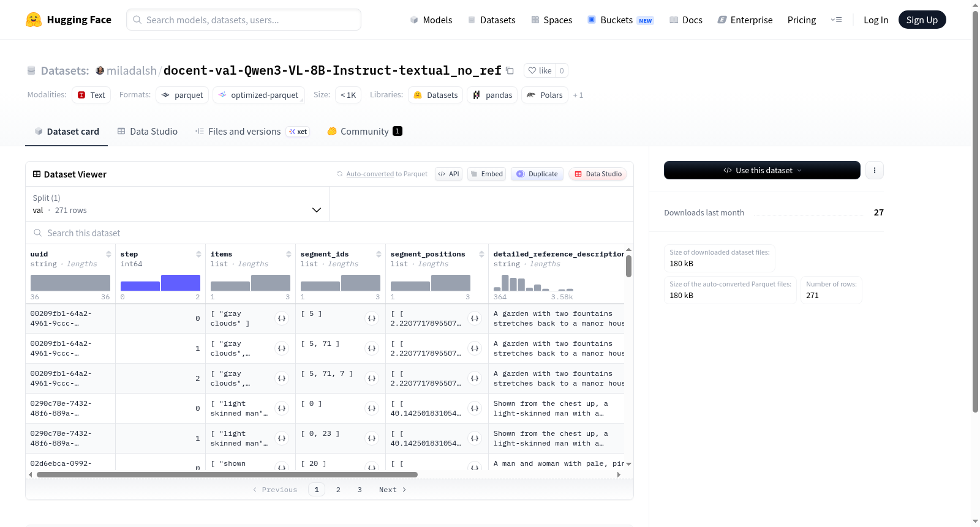The image size is (980, 527).
Task: Sort by the items column
Action: tap(288, 254)
